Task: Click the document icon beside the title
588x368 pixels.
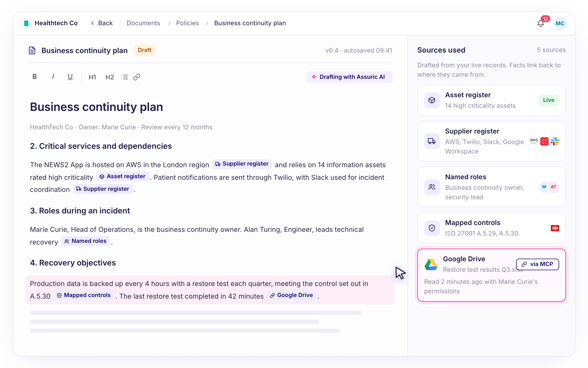Action: [32, 50]
